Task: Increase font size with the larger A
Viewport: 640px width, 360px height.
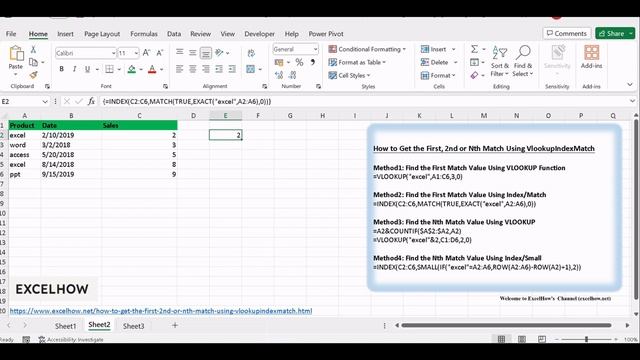Action: 147,53
